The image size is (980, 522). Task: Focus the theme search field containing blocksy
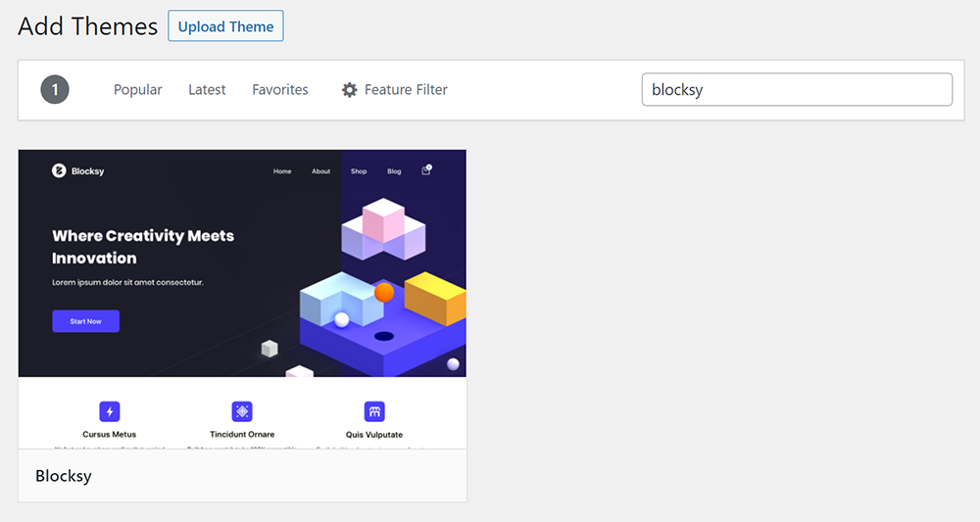point(797,89)
